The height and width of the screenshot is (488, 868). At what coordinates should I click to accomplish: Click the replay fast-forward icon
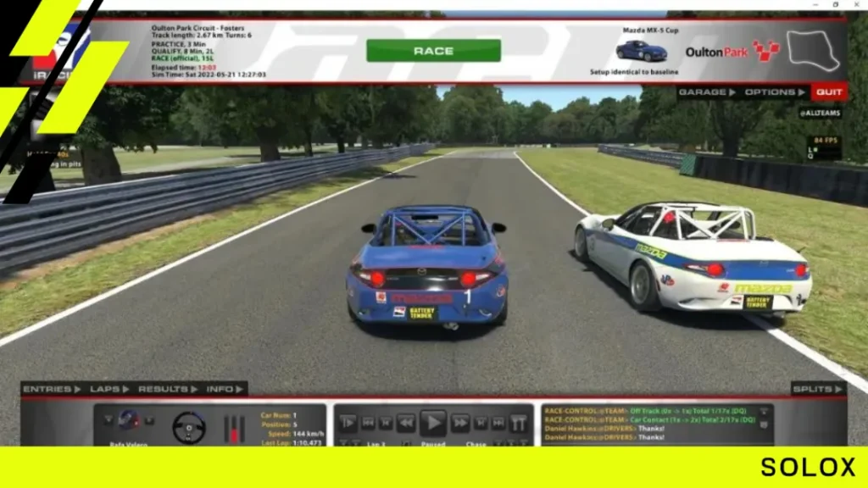coord(460,424)
